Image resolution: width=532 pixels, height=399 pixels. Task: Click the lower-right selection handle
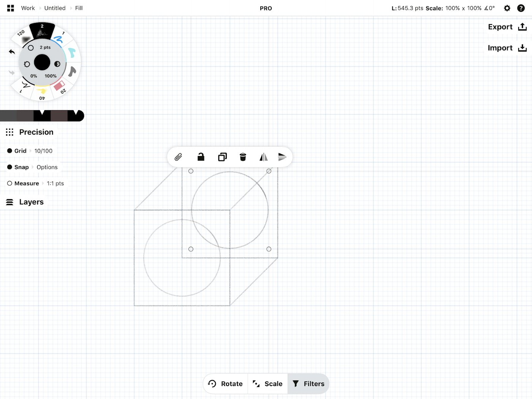tap(269, 249)
